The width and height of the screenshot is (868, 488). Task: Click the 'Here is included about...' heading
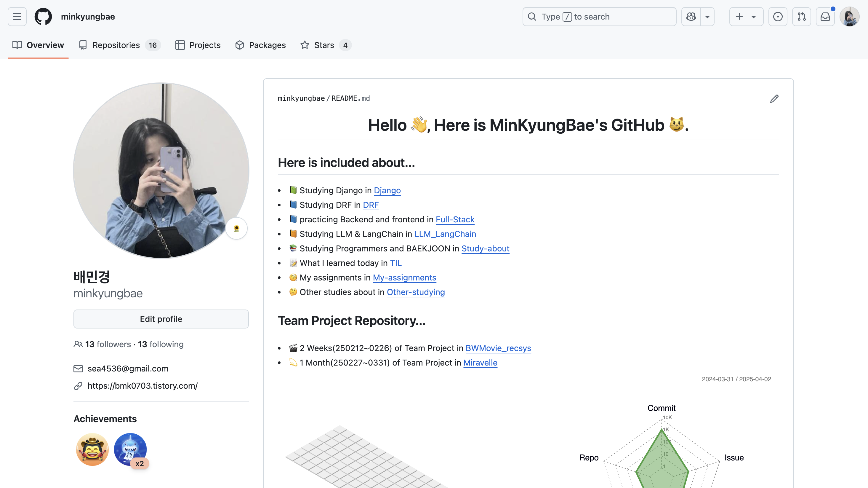[x=346, y=162]
